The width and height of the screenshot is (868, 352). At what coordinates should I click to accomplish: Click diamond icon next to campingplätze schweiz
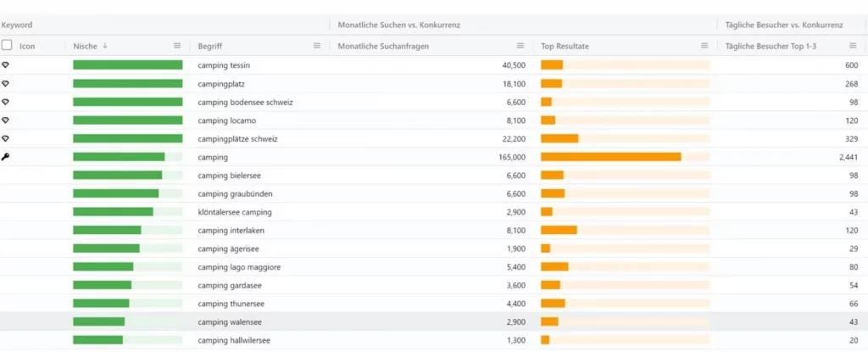(5, 138)
